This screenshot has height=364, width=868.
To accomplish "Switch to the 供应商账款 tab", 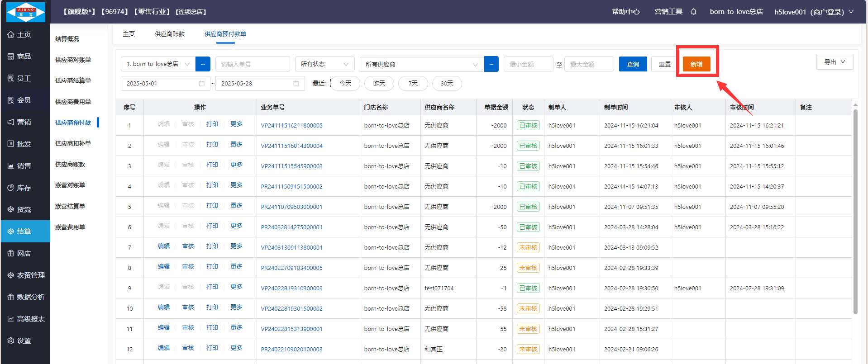I will click(170, 34).
